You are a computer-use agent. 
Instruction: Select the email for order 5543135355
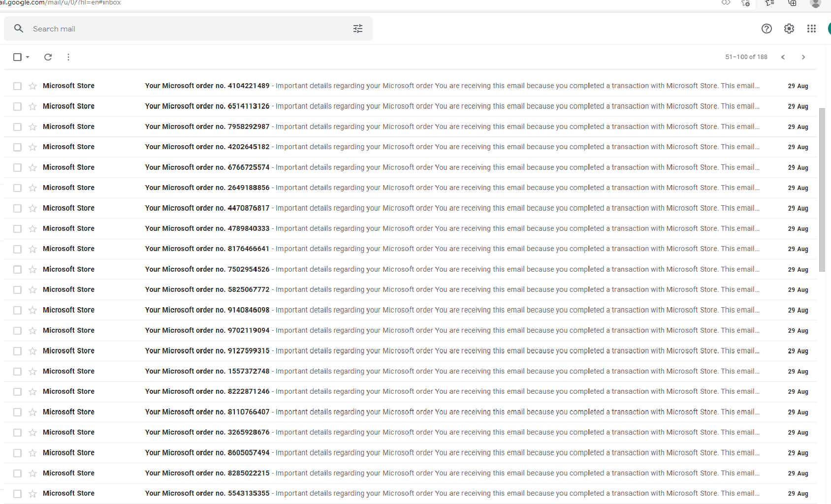(x=17, y=494)
